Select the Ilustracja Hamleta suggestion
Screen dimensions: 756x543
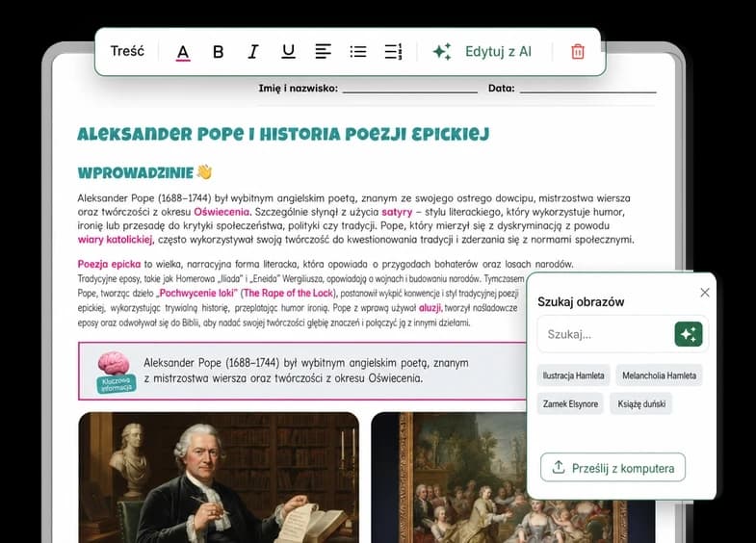coord(573,375)
